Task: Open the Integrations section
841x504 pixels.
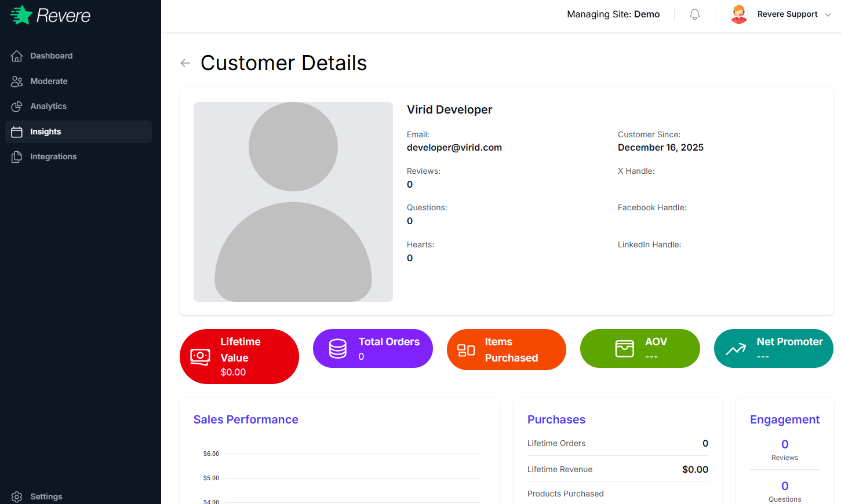Action: [x=53, y=156]
